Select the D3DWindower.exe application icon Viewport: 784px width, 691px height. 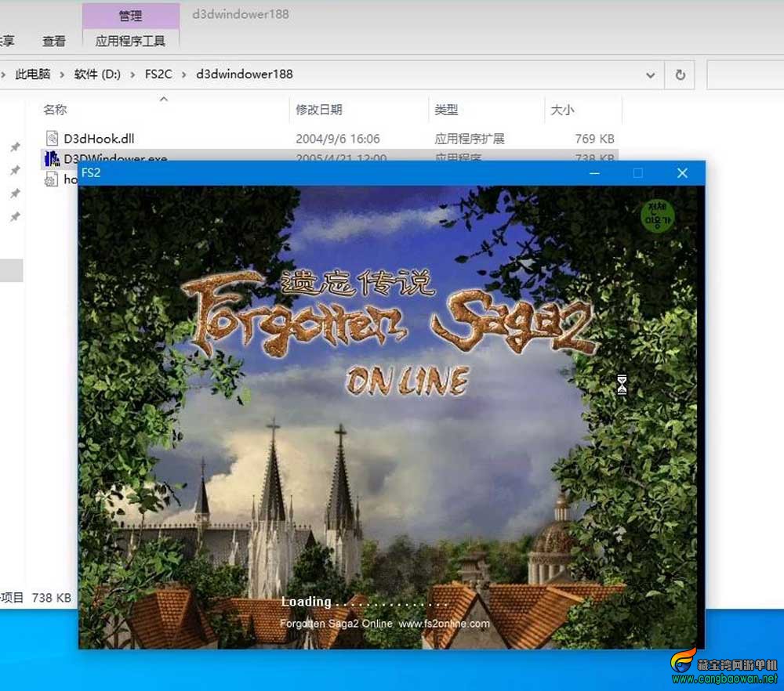(52, 158)
